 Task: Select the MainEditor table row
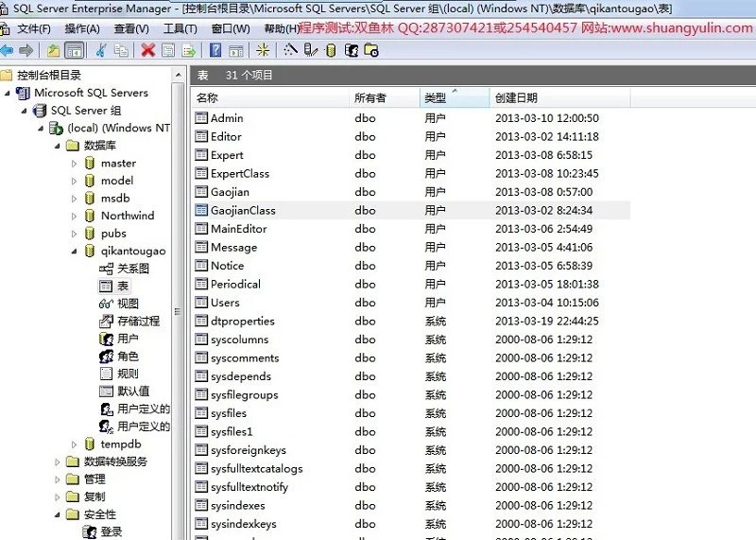click(411, 229)
